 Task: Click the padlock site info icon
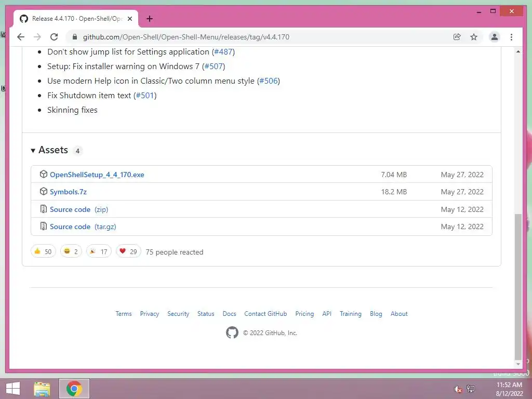[75, 37]
